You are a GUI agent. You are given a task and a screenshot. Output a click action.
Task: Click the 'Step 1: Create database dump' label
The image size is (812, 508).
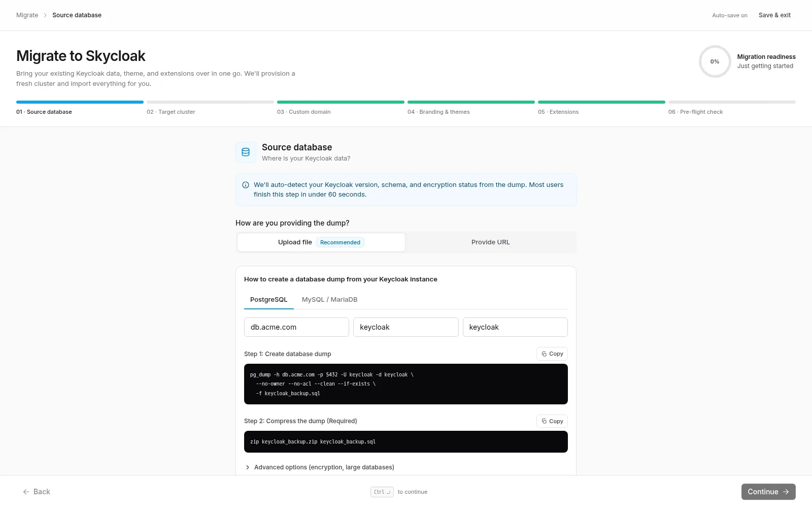(287, 354)
